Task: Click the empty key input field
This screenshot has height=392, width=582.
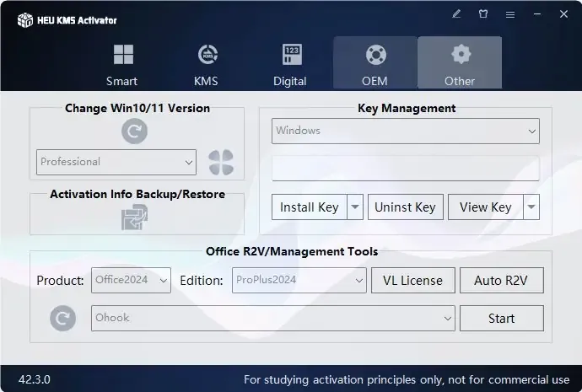Action: pos(406,169)
